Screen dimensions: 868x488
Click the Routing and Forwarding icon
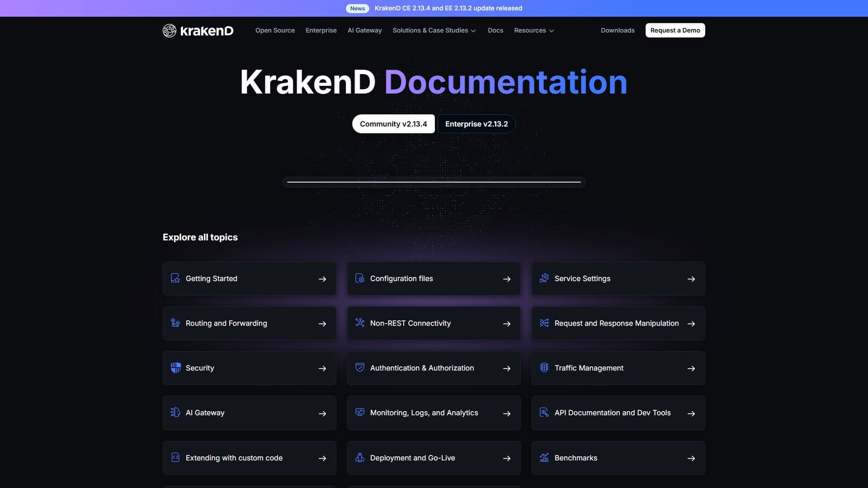(x=175, y=323)
